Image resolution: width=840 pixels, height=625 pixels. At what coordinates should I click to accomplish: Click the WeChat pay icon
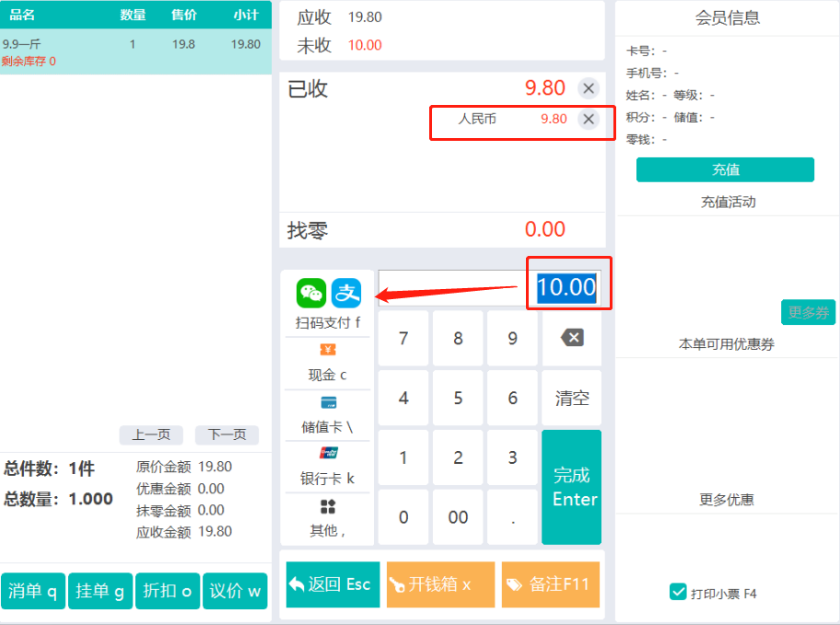(x=311, y=293)
